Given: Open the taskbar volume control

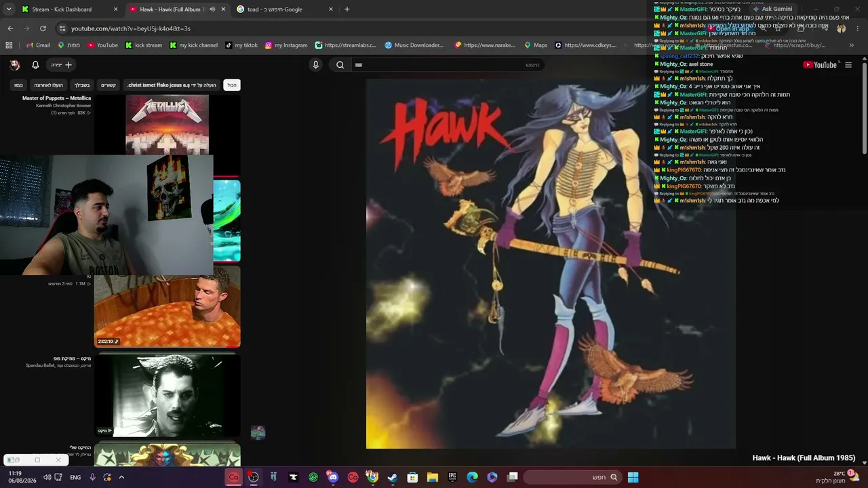Looking at the screenshot, I should [47, 477].
